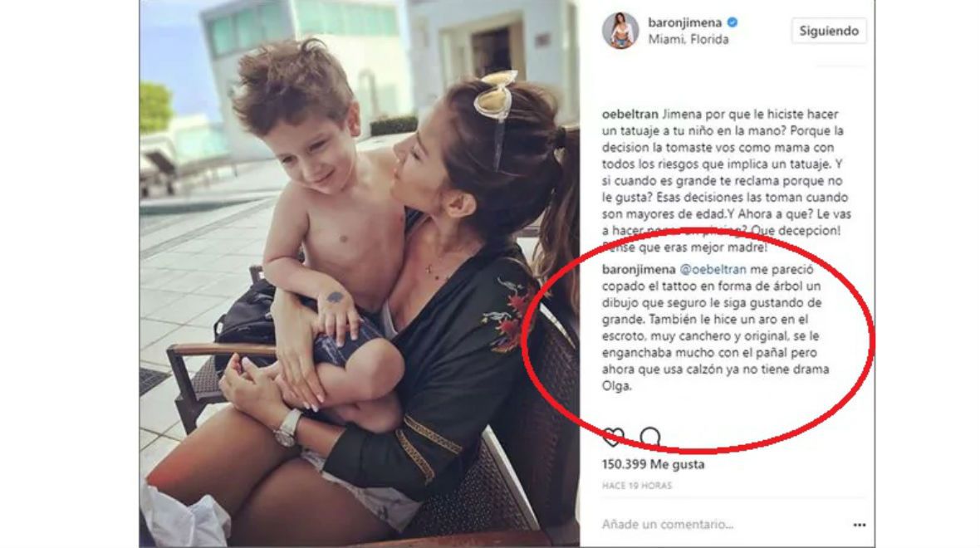980x548 pixels.
Task: Click baronjimena's reply text mentioning Olga
Action: 716,328
